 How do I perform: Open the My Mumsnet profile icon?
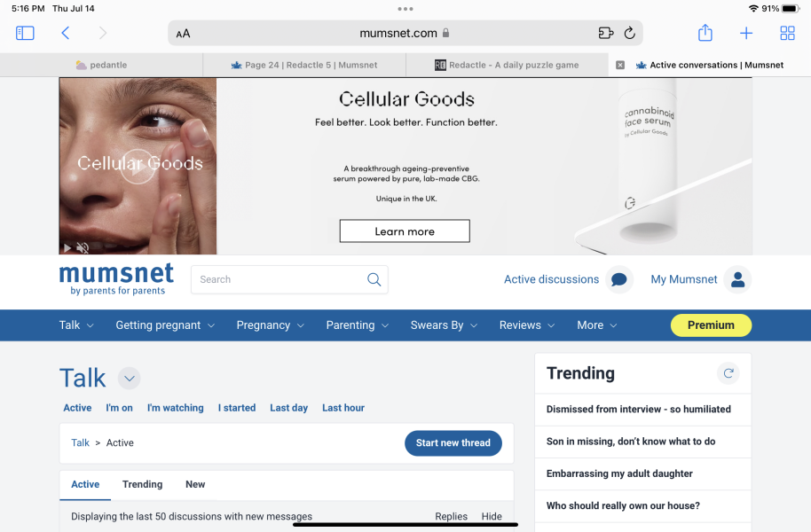pos(737,279)
